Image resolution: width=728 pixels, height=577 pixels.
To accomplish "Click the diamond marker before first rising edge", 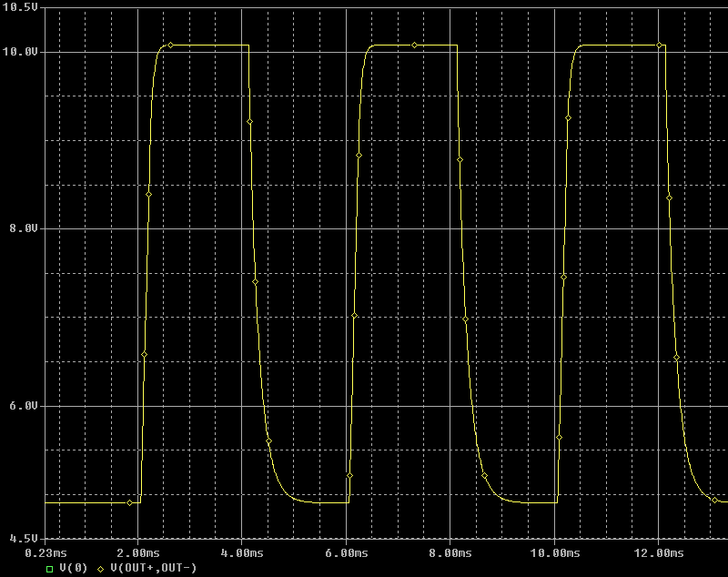I will 129,502.
